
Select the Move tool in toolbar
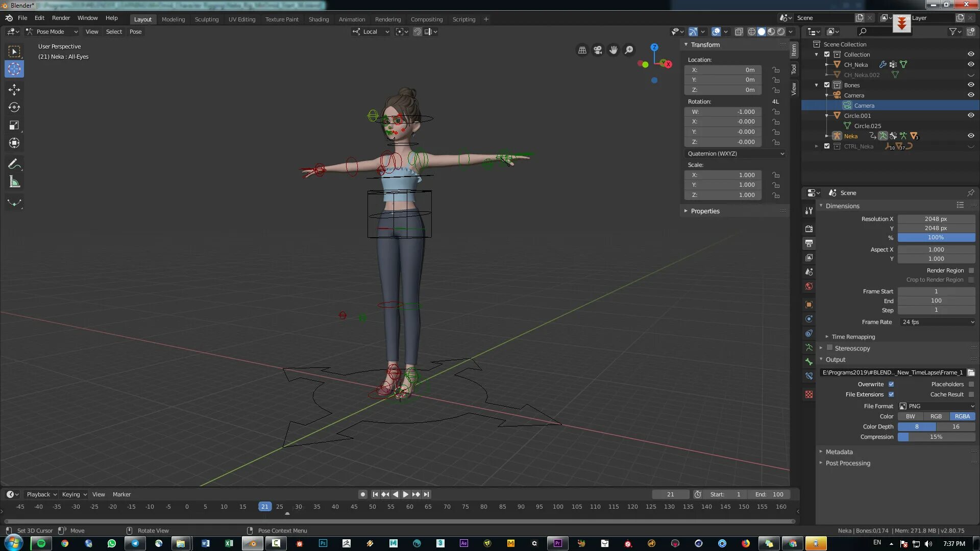point(14,90)
